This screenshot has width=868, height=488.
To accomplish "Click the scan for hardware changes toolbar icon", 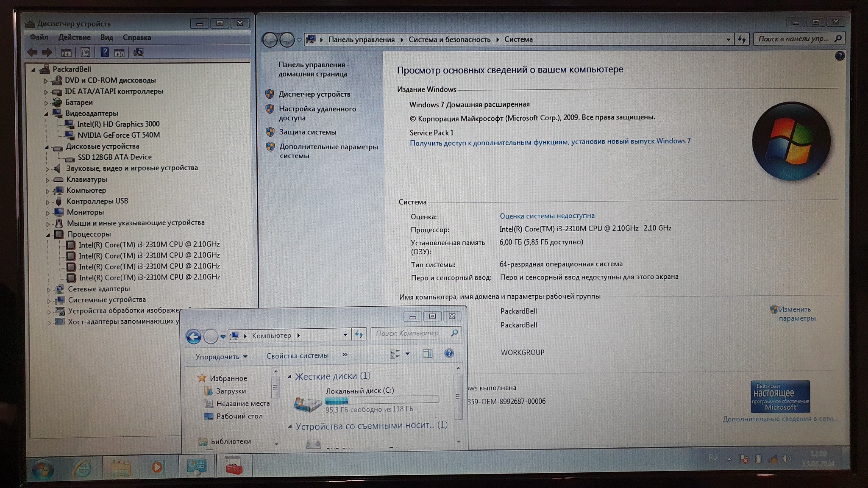I will [x=138, y=53].
